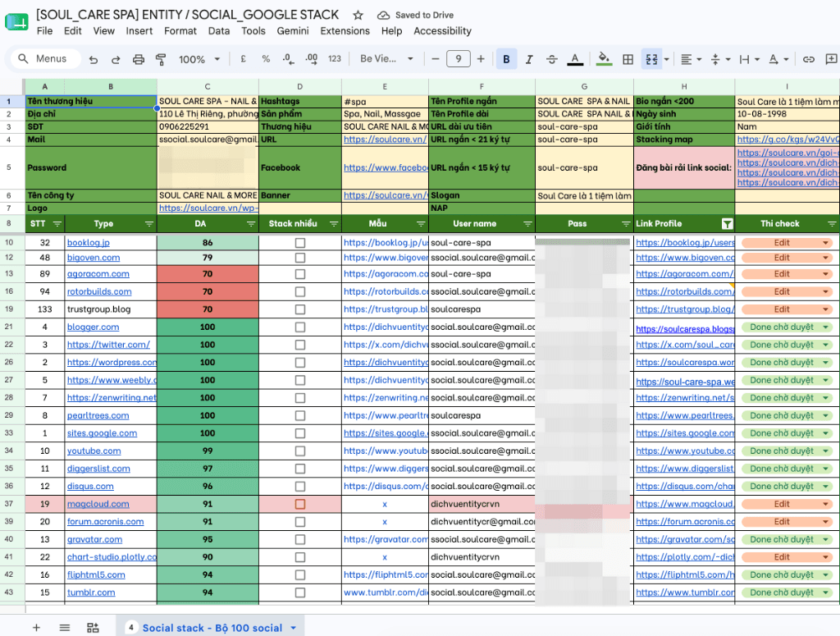Add a new sheet with plus button
This screenshot has width=840, height=636.
[36, 628]
